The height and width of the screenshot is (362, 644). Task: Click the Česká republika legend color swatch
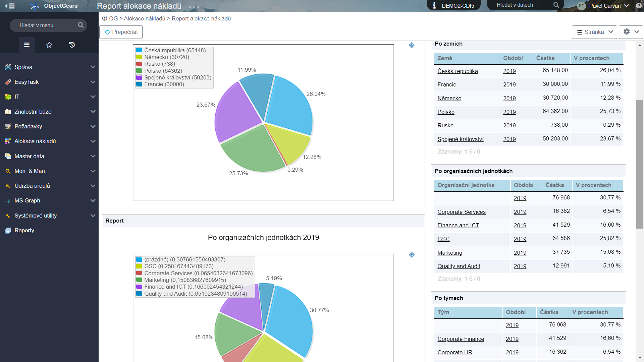pyautogui.click(x=139, y=50)
